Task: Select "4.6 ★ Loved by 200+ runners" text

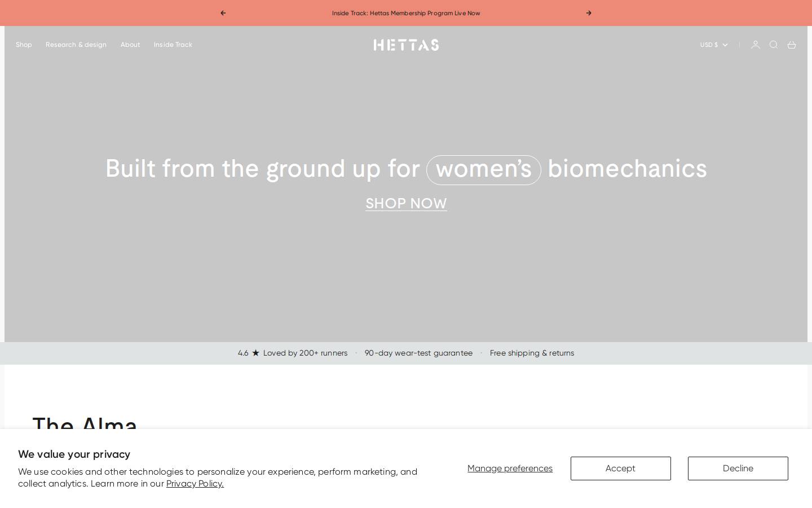Action: pyautogui.click(x=293, y=353)
